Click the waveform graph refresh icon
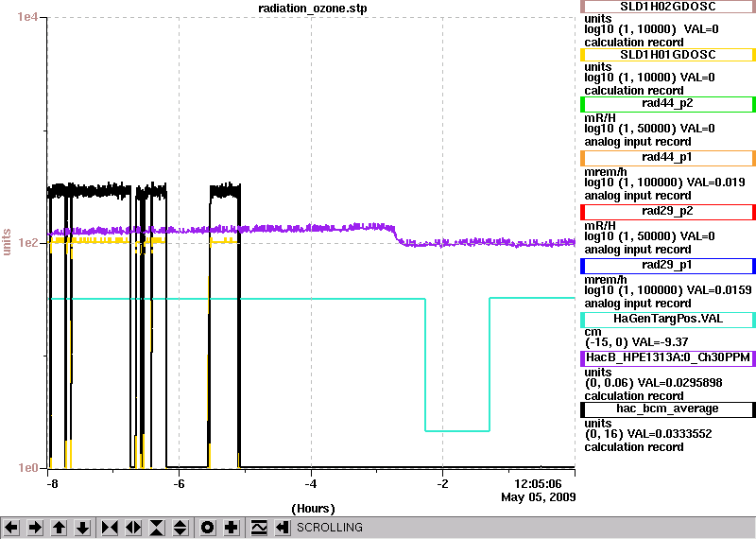This screenshot has height=539, width=756. tap(259, 528)
